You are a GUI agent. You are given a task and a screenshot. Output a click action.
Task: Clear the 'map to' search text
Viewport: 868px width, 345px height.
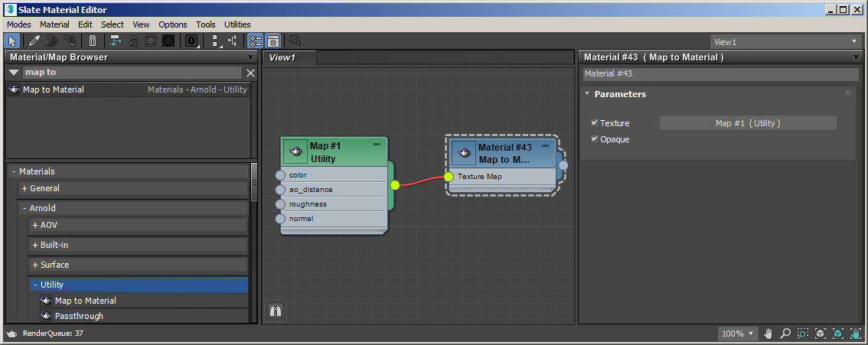pos(250,73)
